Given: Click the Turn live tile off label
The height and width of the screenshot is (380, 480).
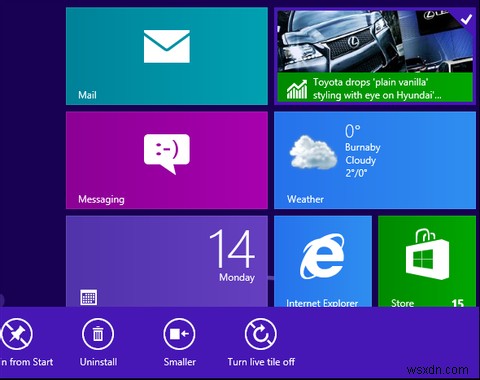Looking at the screenshot, I should coord(261,362).
